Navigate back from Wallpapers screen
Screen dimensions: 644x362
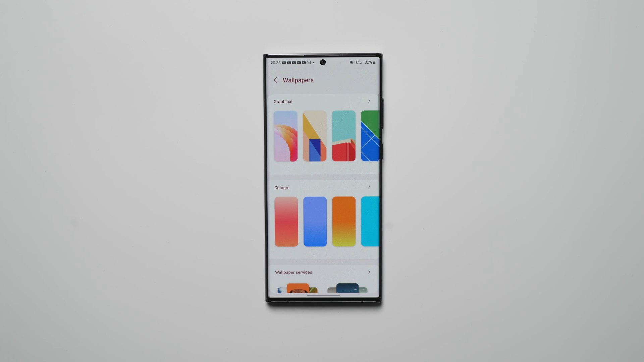pyautogui.click(x=275, y=80)
